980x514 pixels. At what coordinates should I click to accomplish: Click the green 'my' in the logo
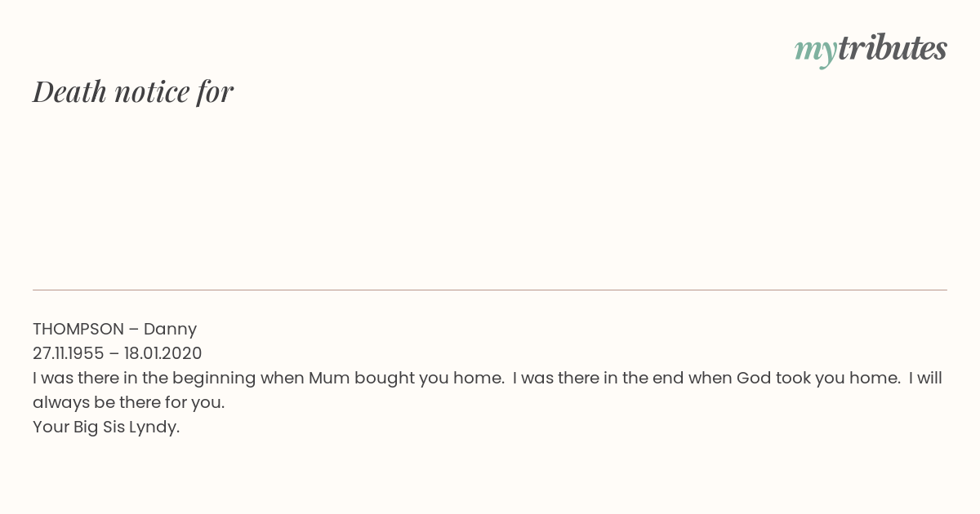[816, 52]
